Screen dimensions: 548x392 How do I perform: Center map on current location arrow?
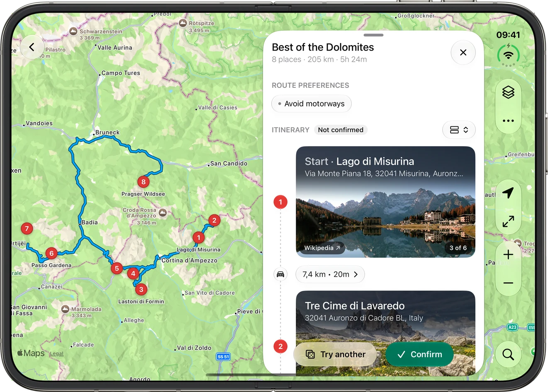(x=508, y=193)
